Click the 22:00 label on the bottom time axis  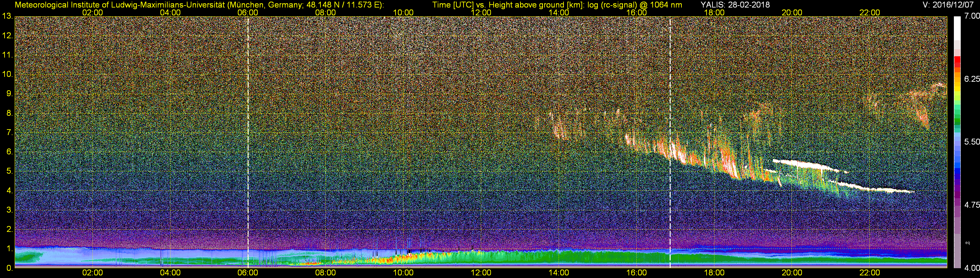tap(870, 273)
